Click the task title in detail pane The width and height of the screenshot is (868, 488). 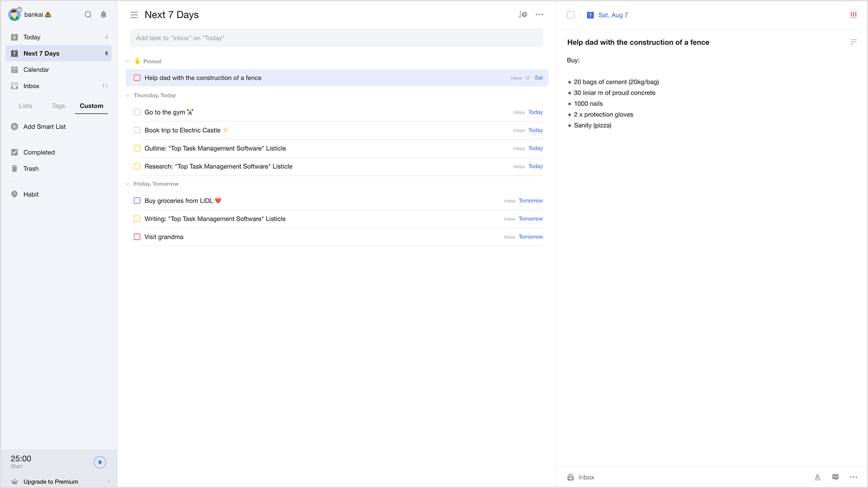pyautogui.click(x=638, y=42)
